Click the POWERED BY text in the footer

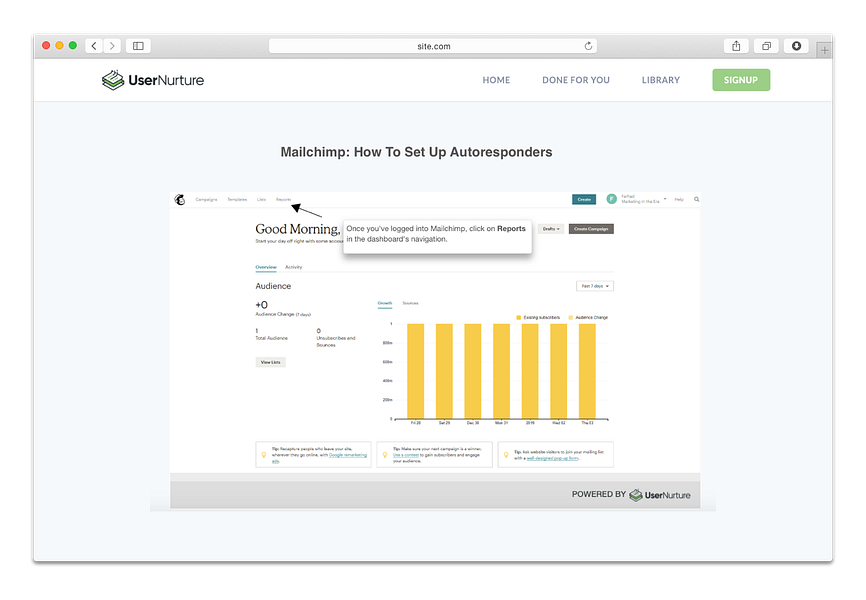(599, 494)
